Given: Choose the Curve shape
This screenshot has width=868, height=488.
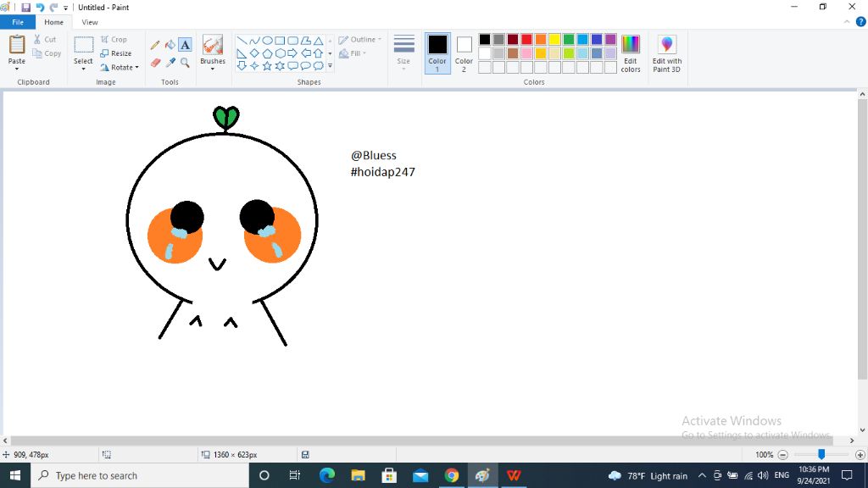Looking at the screenshot, I should [x=254, y=41].
